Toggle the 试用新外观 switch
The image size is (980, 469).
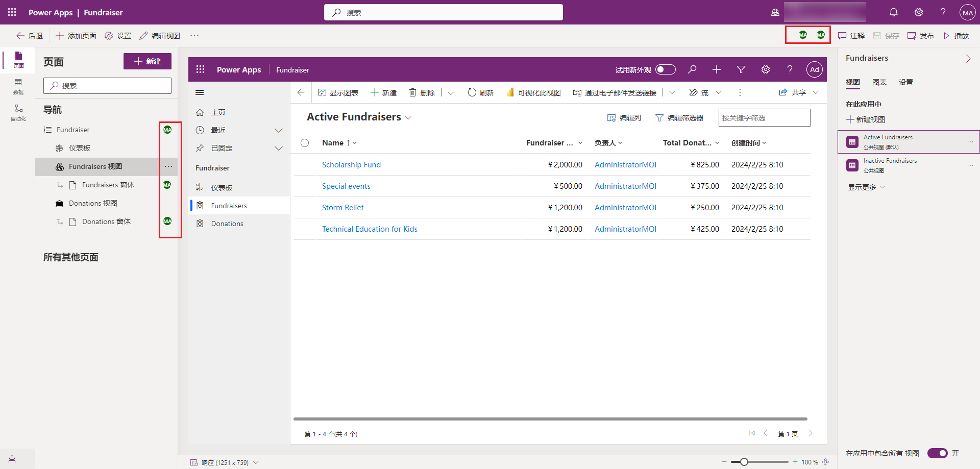tap(666, 69)
